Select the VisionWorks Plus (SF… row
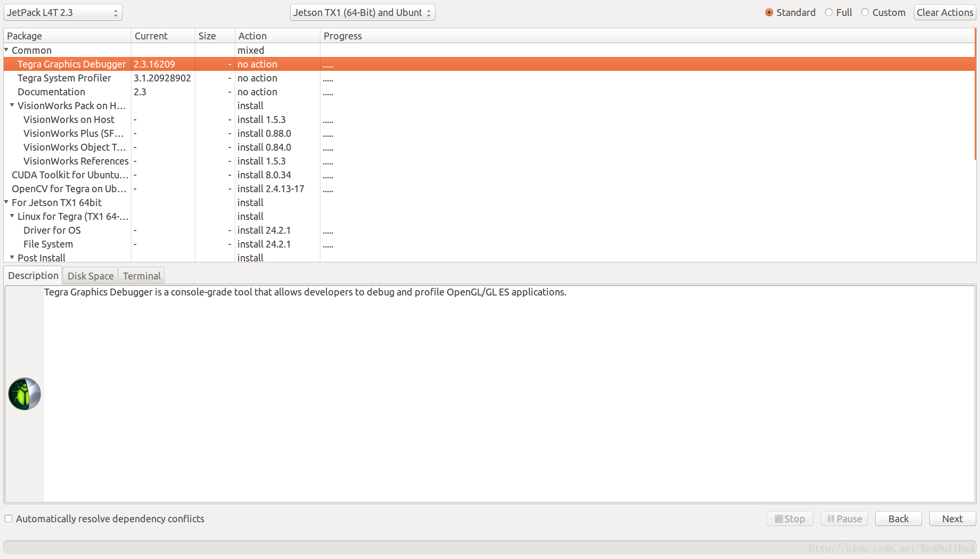This screenshot has height=559, width=980. pyautogui.click(x=489, y=133)
